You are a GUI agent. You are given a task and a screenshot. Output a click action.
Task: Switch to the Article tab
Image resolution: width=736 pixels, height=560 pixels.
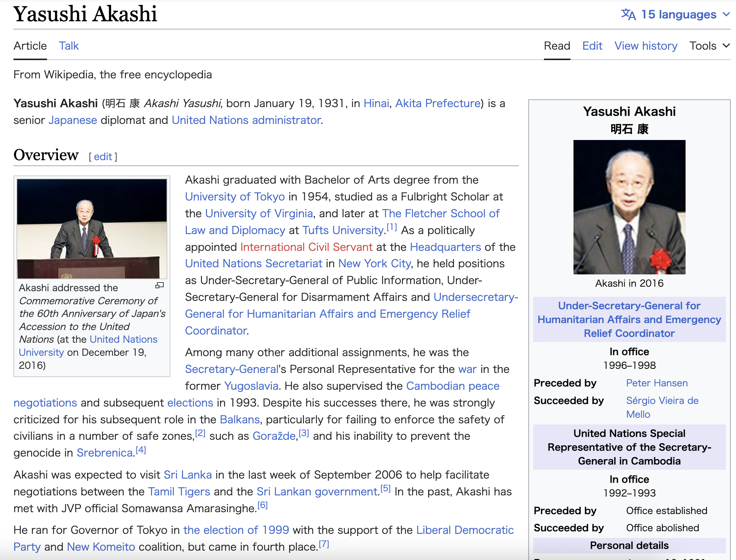click(x=30, y=46)
